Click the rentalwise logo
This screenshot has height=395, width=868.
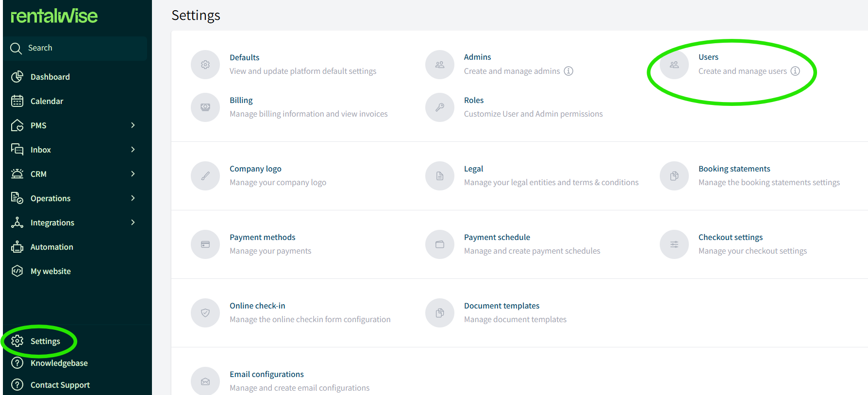[x=53, y=17]
